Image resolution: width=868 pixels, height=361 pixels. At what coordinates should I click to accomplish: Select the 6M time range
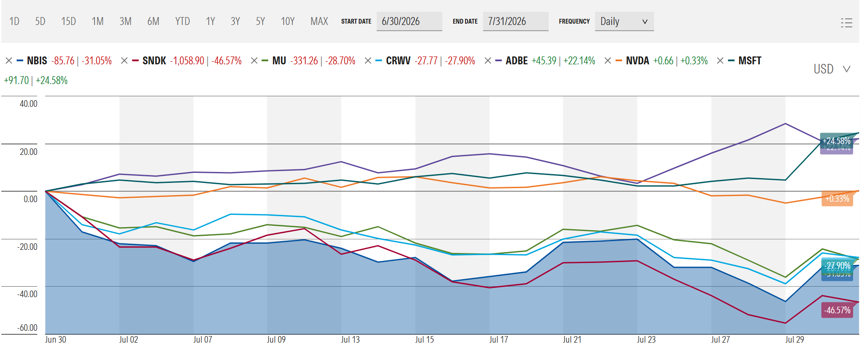pos(154,21)
